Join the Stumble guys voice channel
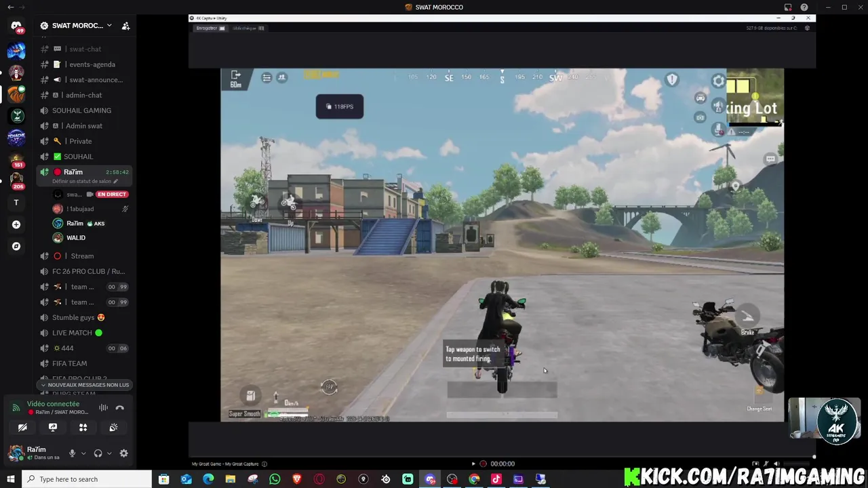 (85, 317)
